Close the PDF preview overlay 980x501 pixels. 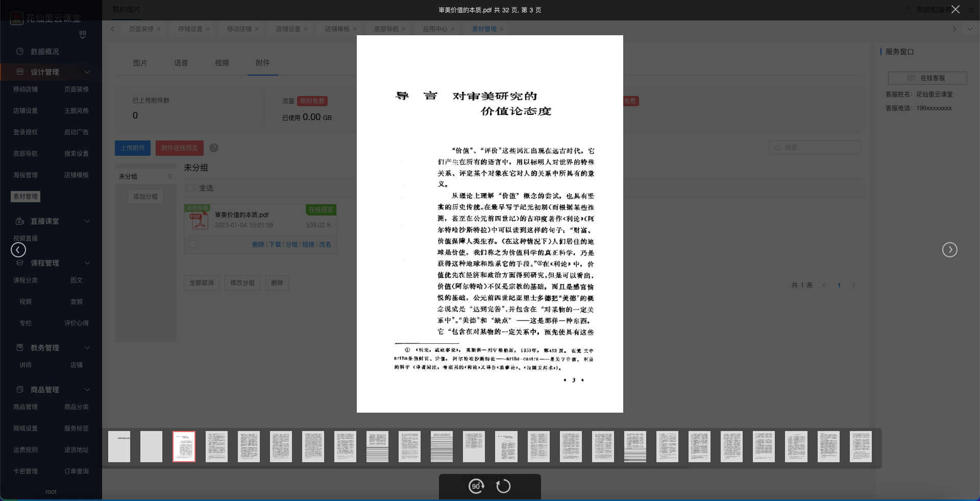(955, 10)
